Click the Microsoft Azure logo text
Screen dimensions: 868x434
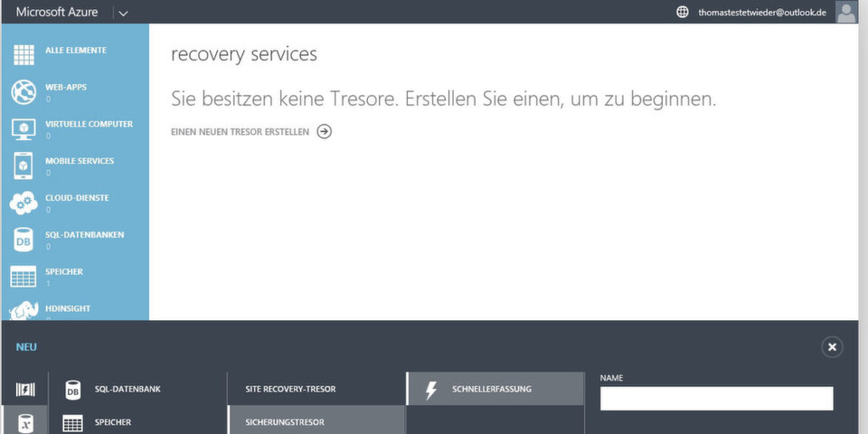(x=57, y=12)
